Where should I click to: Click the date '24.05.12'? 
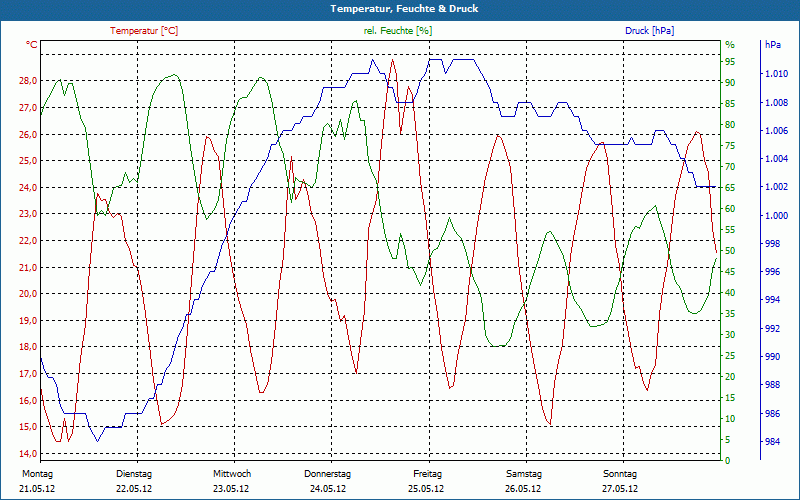tap(328, 489)
